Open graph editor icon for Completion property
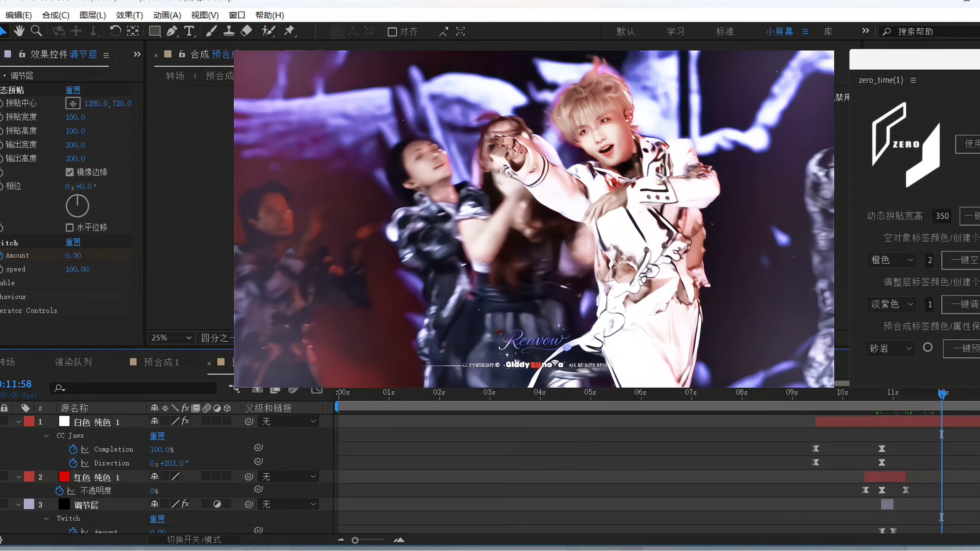Screen dimensions: 980x551 85,449
